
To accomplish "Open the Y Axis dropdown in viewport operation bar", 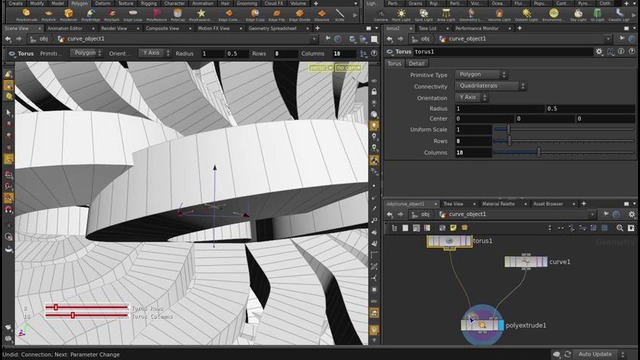I will click(154, 53).
